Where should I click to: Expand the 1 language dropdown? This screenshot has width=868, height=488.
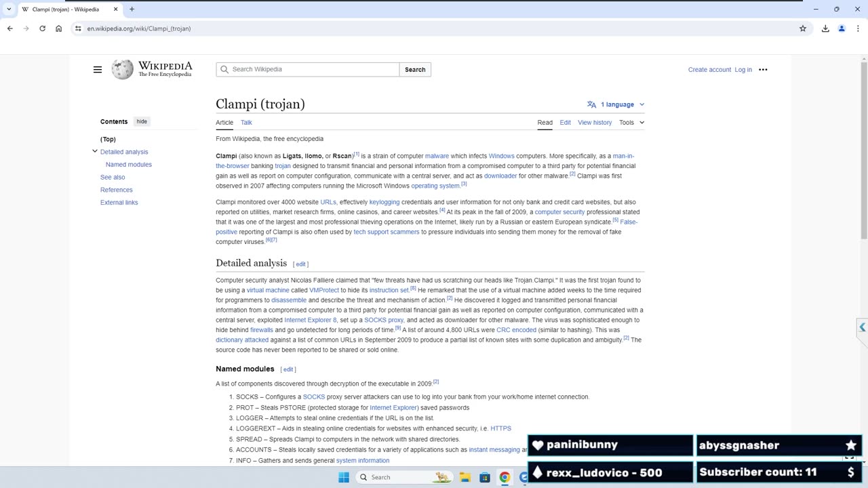tap(616, 104)
